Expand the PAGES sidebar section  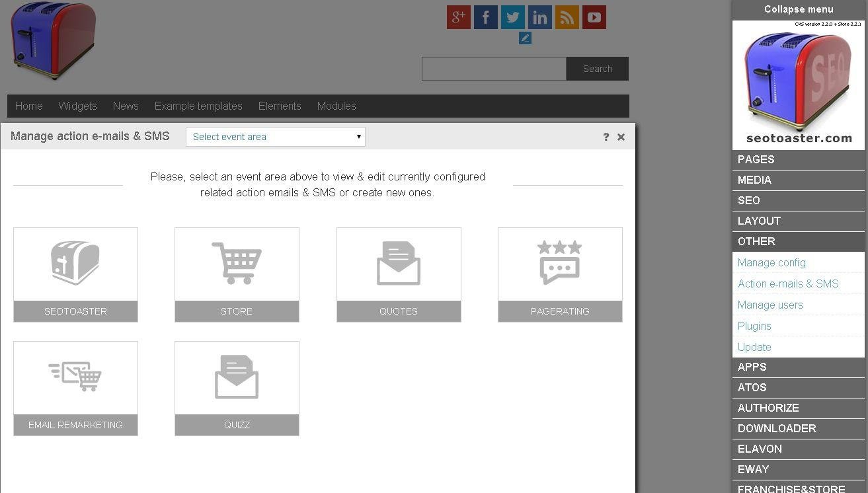(x=756, y=159)
